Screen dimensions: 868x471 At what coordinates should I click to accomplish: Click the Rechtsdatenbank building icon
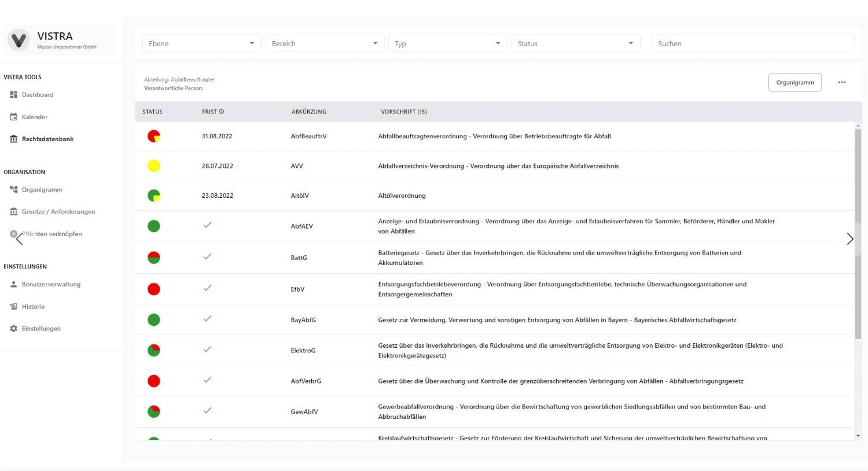(x=13, y=139)
